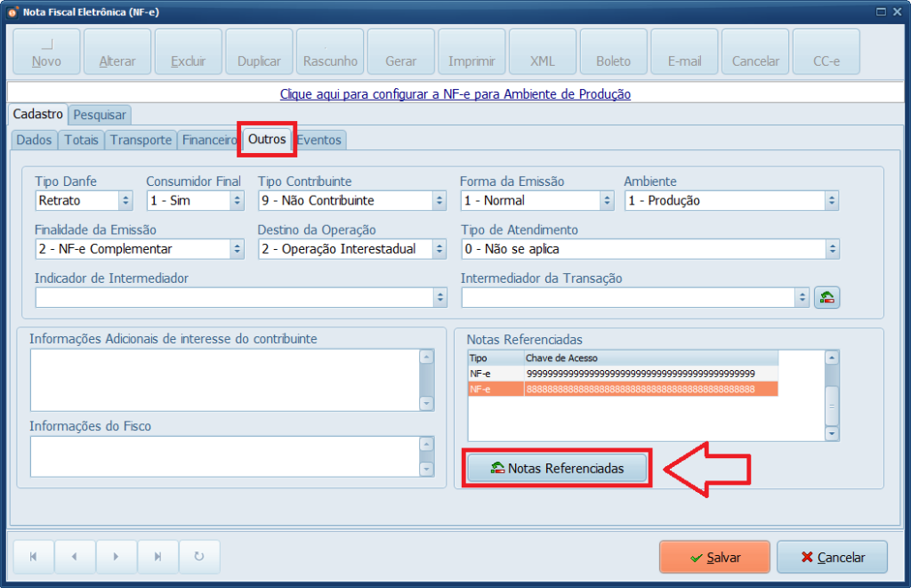Expand Destino da Operação dropdown

(439, 249)
